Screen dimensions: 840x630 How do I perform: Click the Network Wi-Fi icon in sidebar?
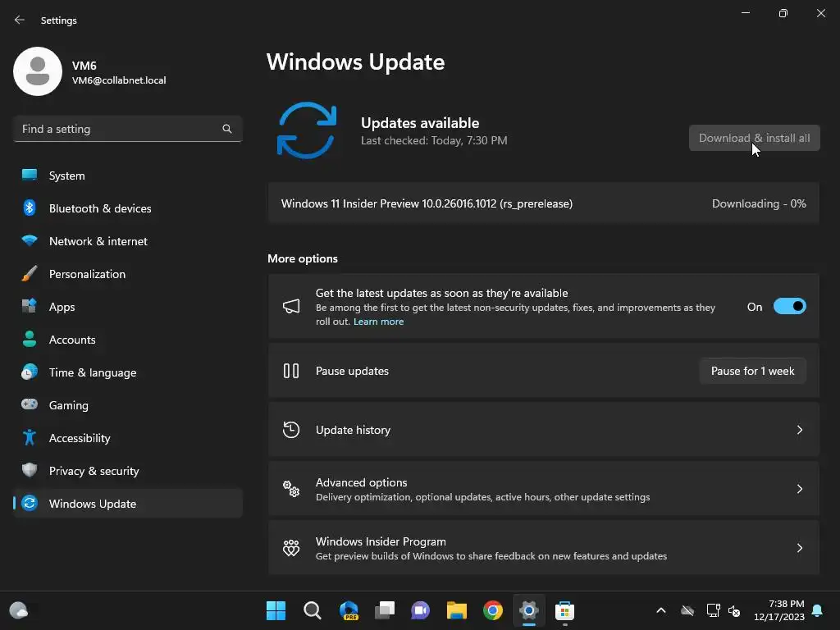tap(30, 240)
